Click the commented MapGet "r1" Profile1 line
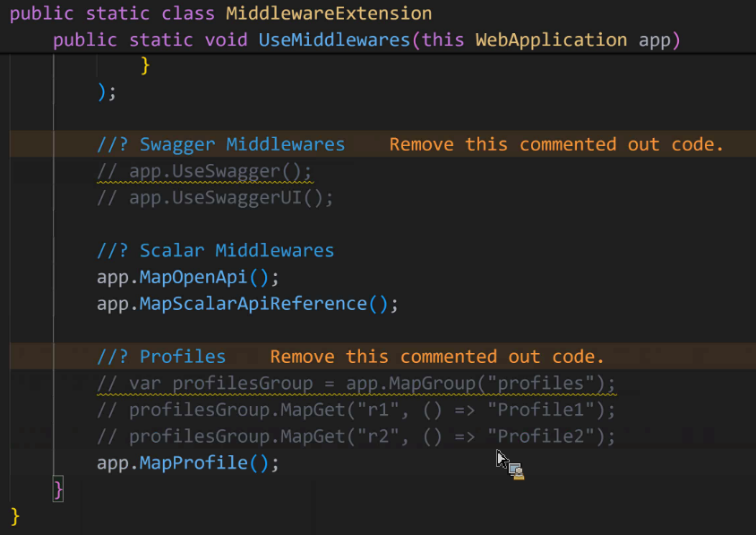Viewport: 756px width, 535px height. click(x=357, y=410)
